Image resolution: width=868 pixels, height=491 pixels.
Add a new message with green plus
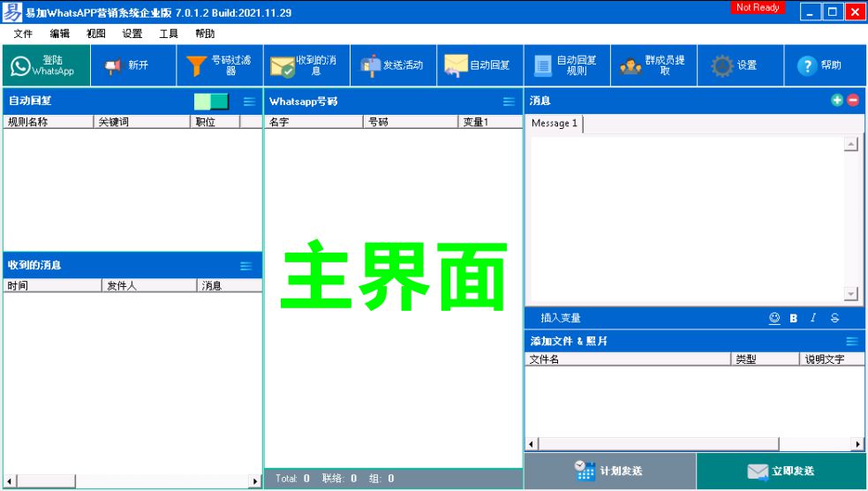pyautogui.click(x=837, y=100)
